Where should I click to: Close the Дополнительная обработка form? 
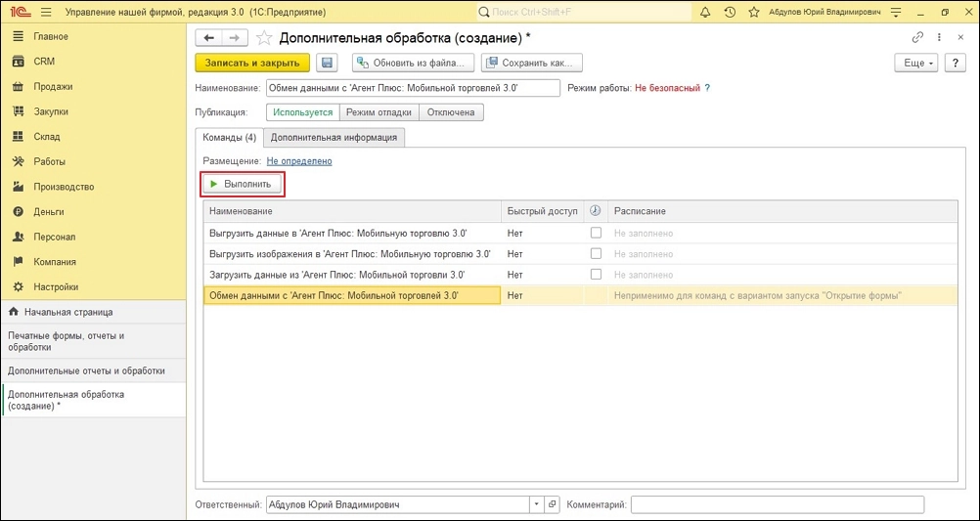point(961,37)
